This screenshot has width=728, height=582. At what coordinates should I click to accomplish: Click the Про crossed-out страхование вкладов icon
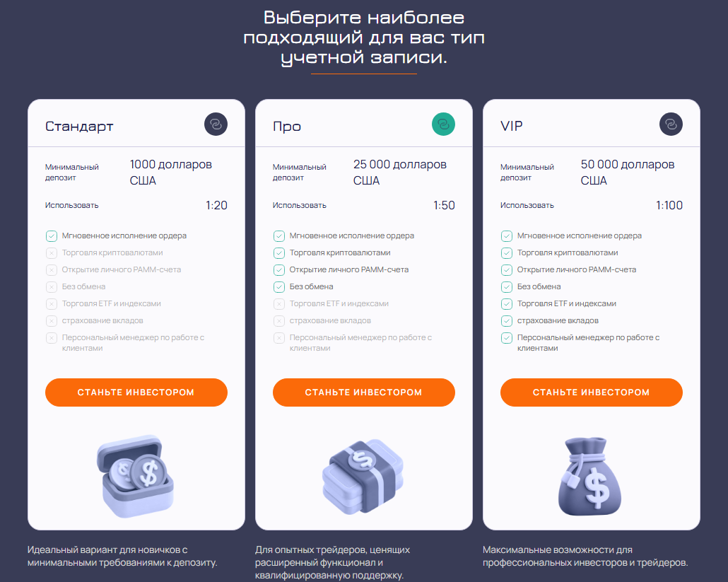tap(279, 320)
